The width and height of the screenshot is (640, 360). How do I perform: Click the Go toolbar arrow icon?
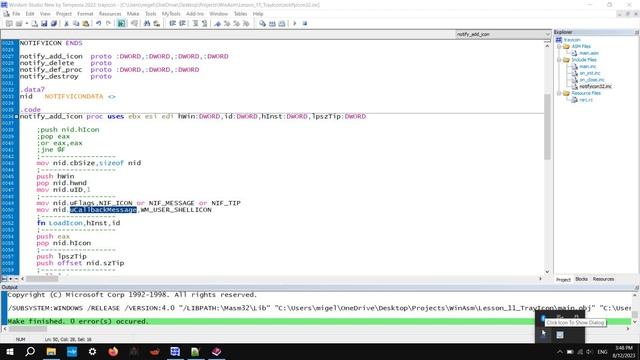tap(295, 24)
